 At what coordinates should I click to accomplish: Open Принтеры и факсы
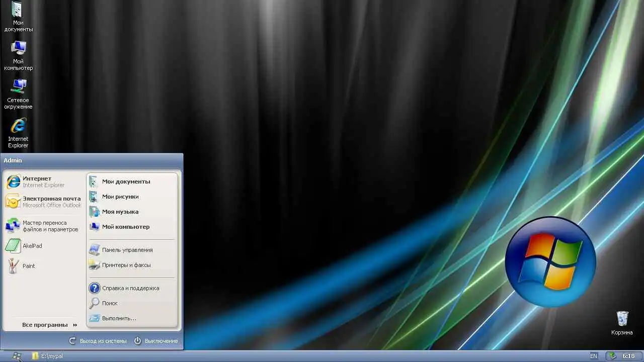coord(132,265)
